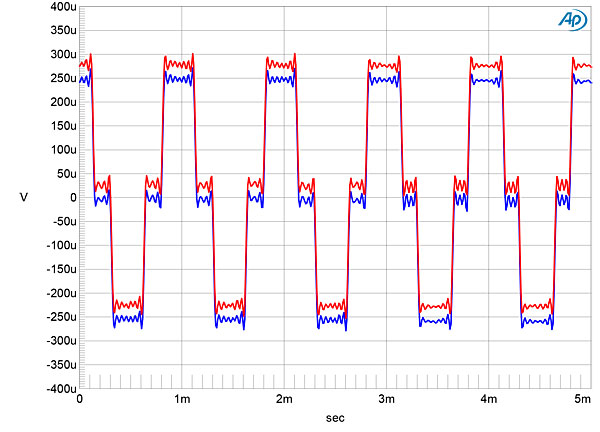Click the 4m x-axis tick label
The image size is (600, 432).
pyautogui.click(x=488, y=400)
